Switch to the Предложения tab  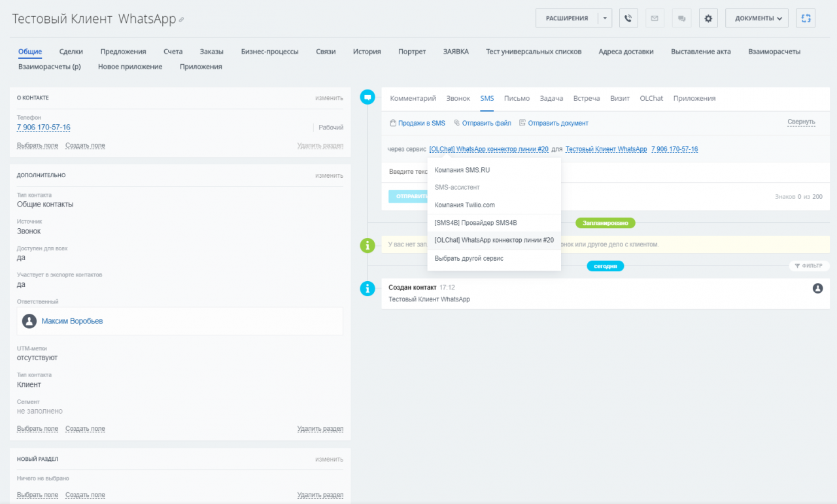click(x=123, y=51)
